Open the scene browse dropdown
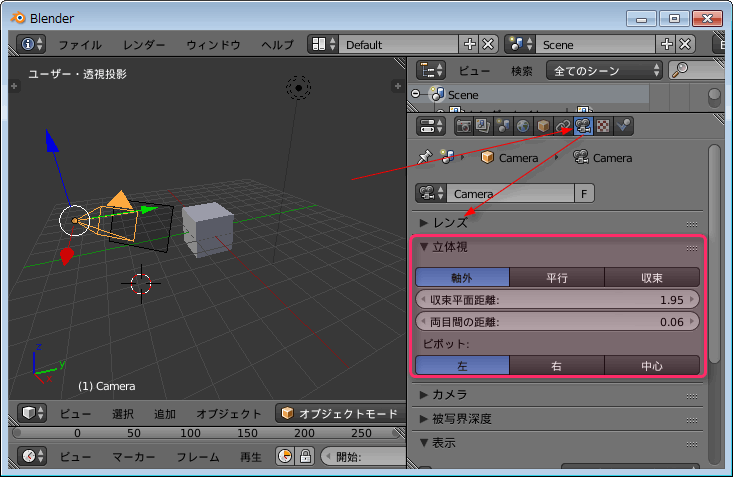The image size is (733, 477). click(x=520, y=44)
